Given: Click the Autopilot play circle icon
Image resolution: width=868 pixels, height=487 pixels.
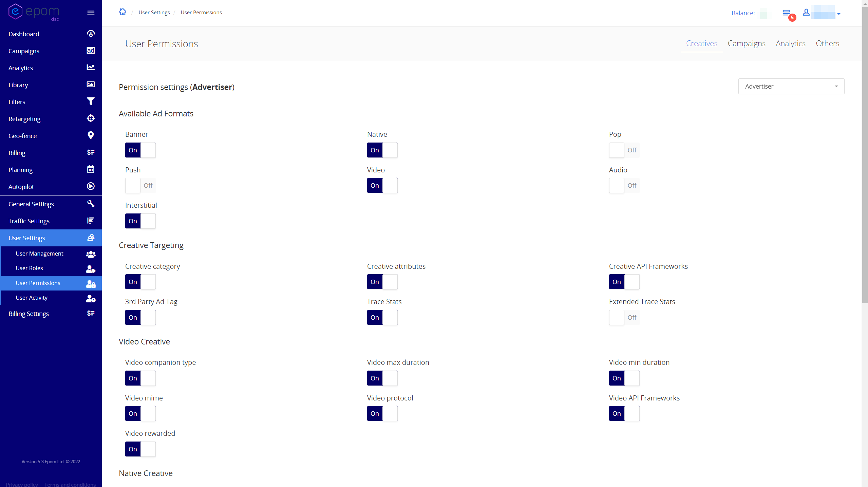Looking at the screenshot, I should coord(91,186).
